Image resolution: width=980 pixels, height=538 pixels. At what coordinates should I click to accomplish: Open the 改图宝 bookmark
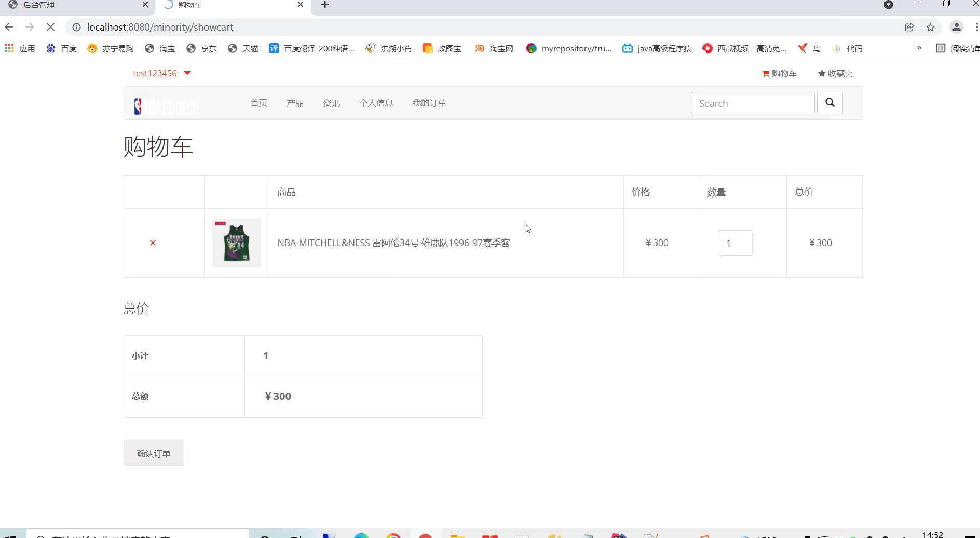[442, 48]
